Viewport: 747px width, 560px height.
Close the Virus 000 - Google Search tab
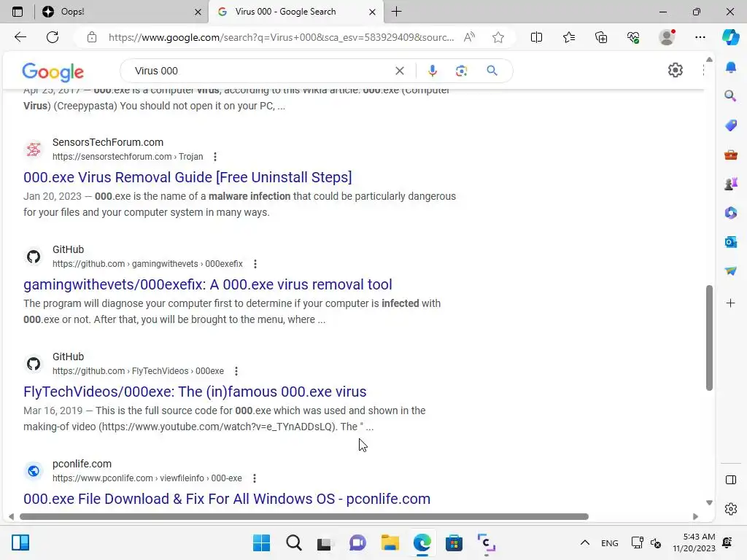[373, 12]
